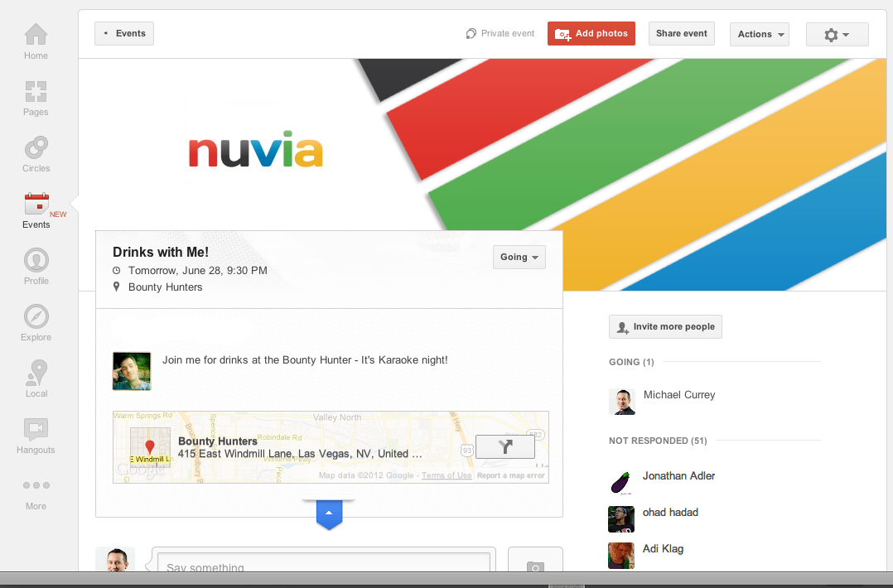Click the Share event button
Image resolution: width=893 pixels, height=588 pixels.
coord(682,34)
